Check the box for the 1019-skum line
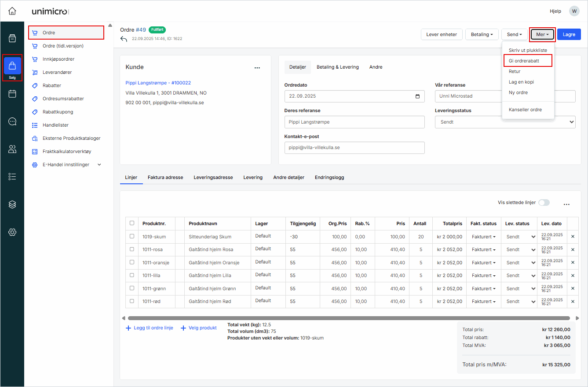The image size is (588, 387). click(x=132, y=236)
